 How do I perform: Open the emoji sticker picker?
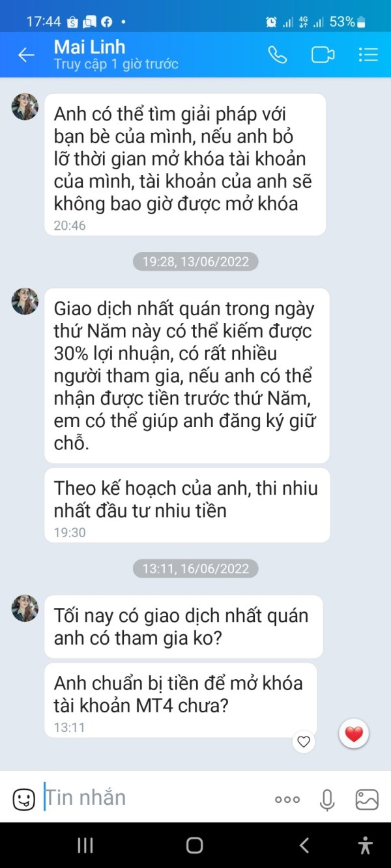click(24, 799)
